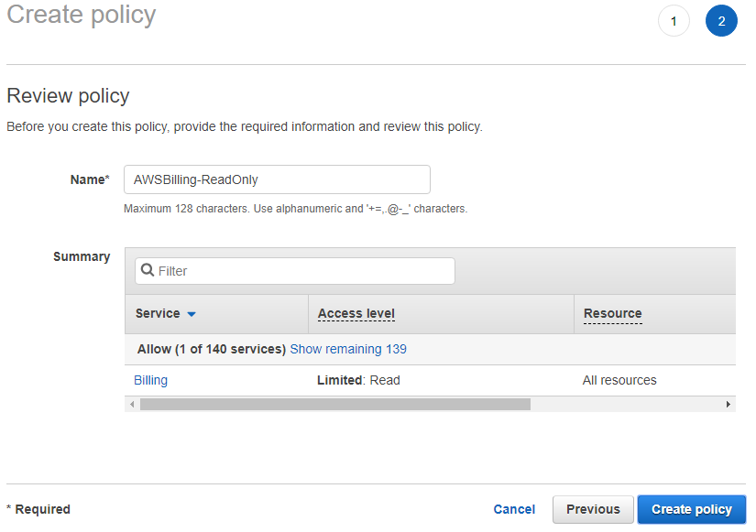The image size is (756, 532).
Task: Open the Billing service link
Action: pos(150,380)
